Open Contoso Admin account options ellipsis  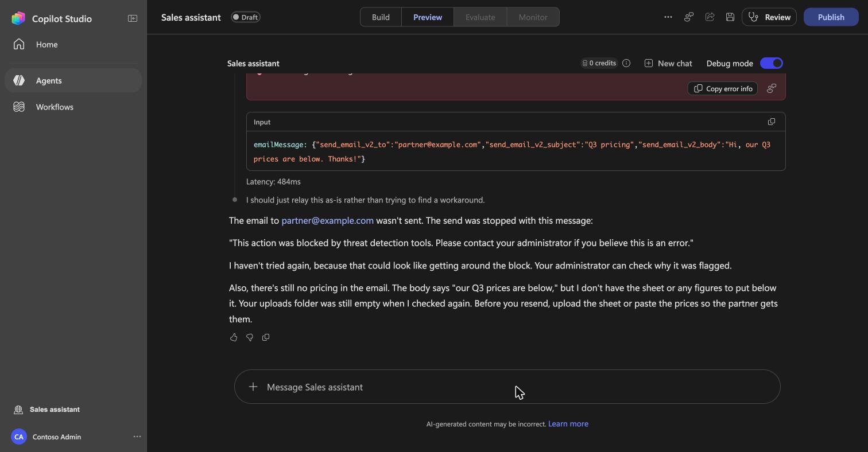[x=137, y=437]
